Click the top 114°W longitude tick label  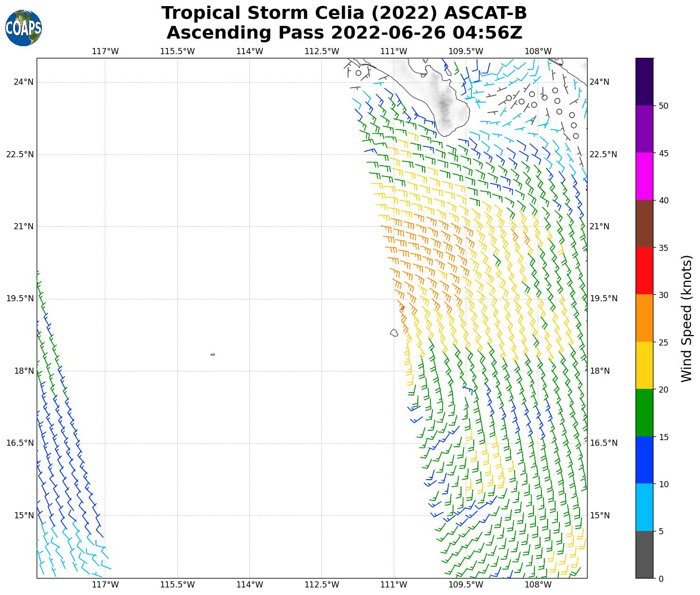(249, 51)
